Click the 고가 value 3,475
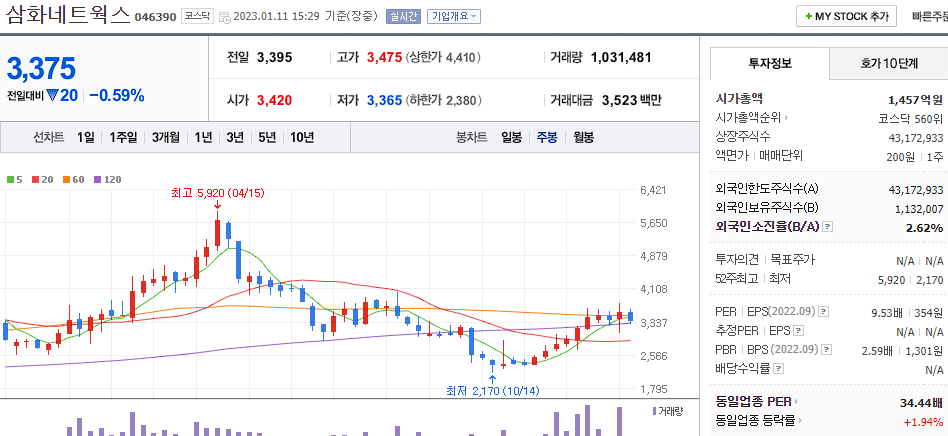The image size is (948, 436). point(385,57)
